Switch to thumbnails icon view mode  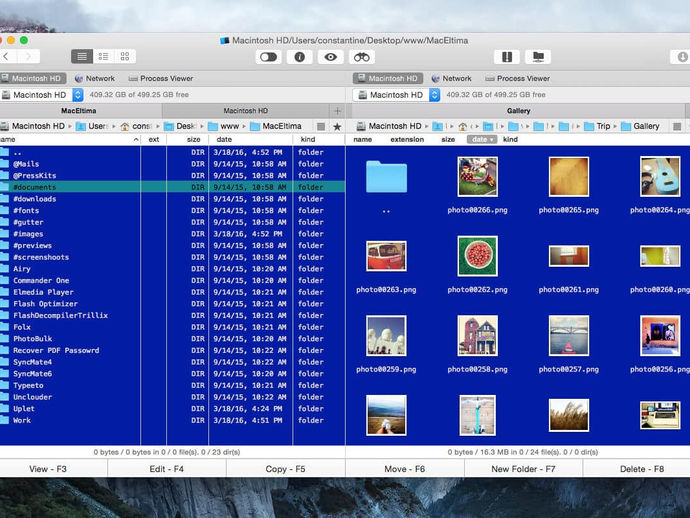(124, 57)
